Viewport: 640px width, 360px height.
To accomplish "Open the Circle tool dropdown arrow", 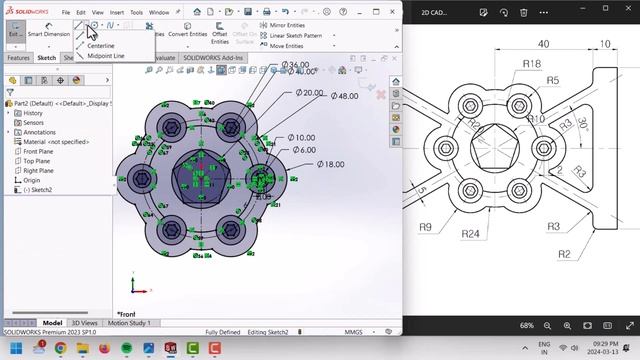I will 102,25.
